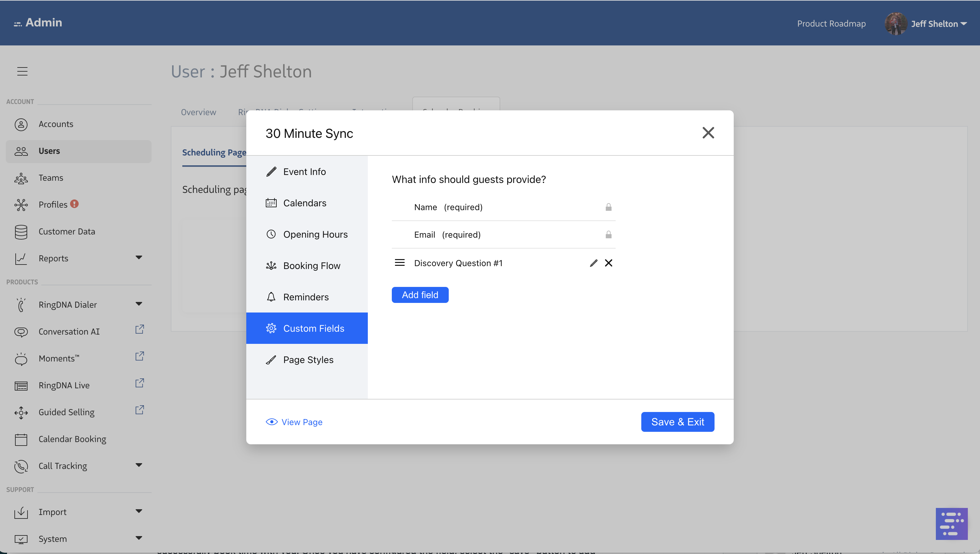
Task: Open the Page Styles section
Action: [308, 360]
